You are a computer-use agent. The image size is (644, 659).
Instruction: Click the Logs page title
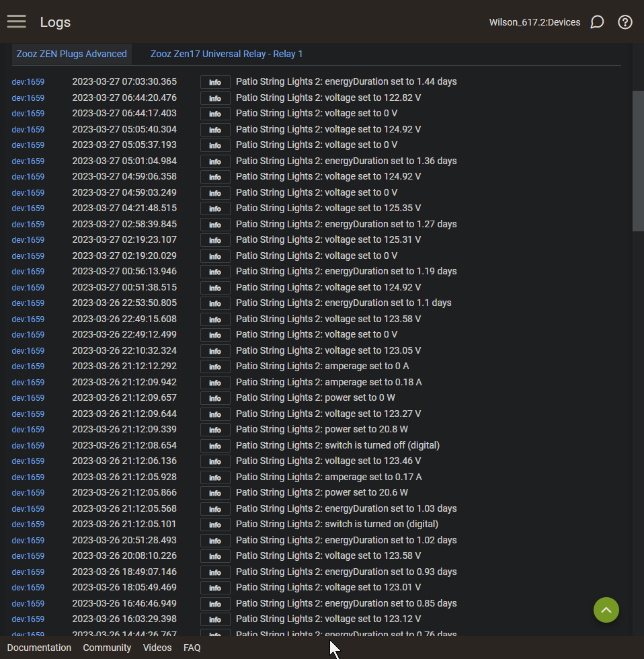click(x=55, y=22)
